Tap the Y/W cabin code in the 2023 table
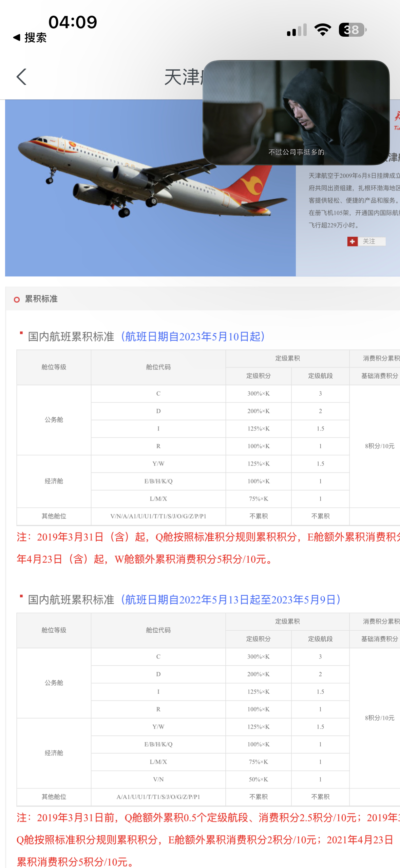400x868 pixels. (158, 464)
